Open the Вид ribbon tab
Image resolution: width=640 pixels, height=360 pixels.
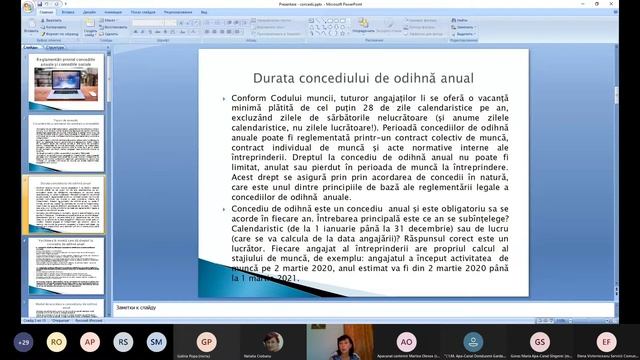[x=204, y=12]
